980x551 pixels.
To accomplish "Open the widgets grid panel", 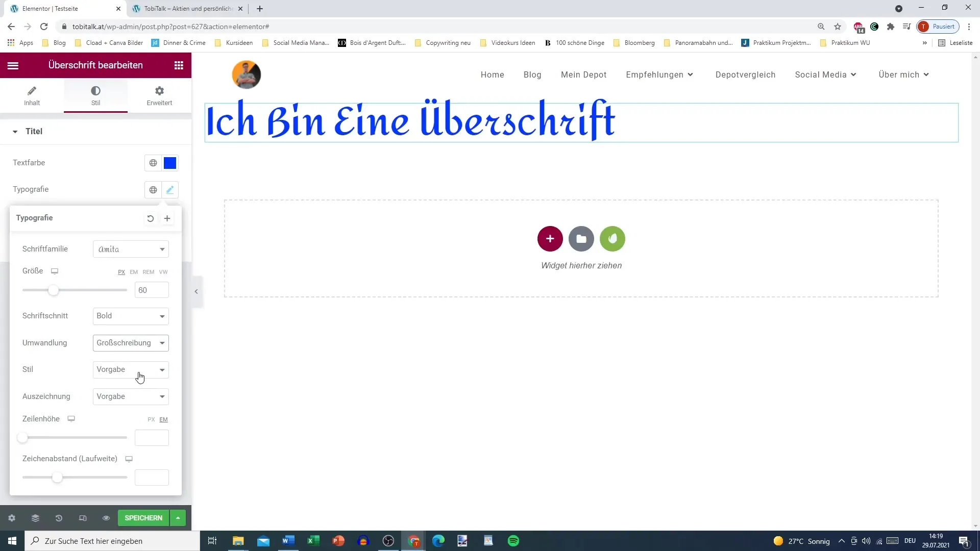I will (179, 65).
